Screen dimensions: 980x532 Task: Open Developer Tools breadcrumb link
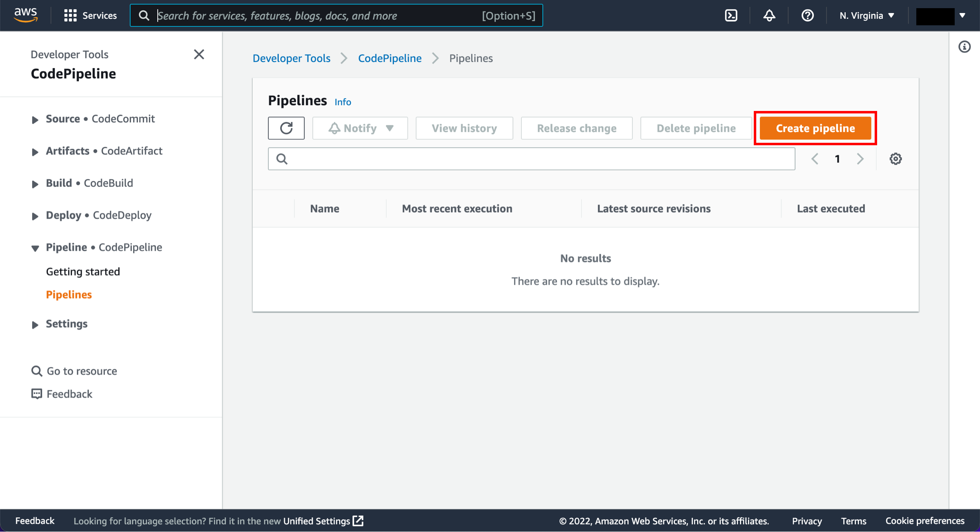(x=292, y=58)
